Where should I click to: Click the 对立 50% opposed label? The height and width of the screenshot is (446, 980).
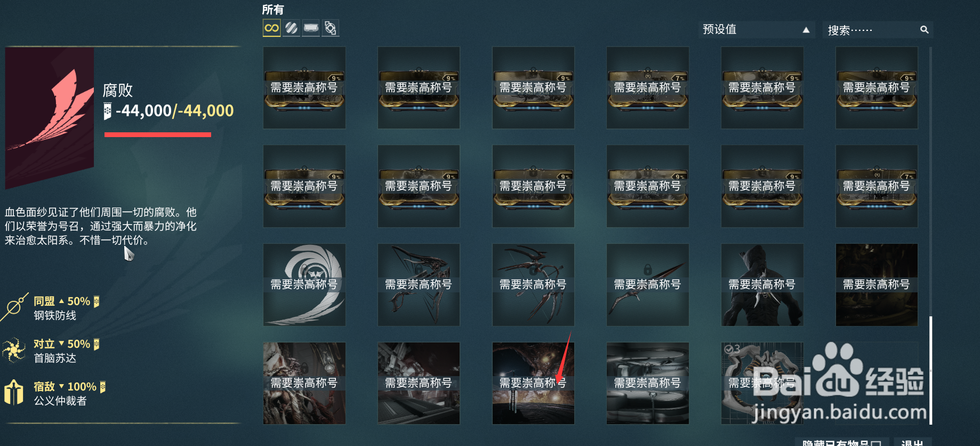pyautogui.click(x=66, y=344)
